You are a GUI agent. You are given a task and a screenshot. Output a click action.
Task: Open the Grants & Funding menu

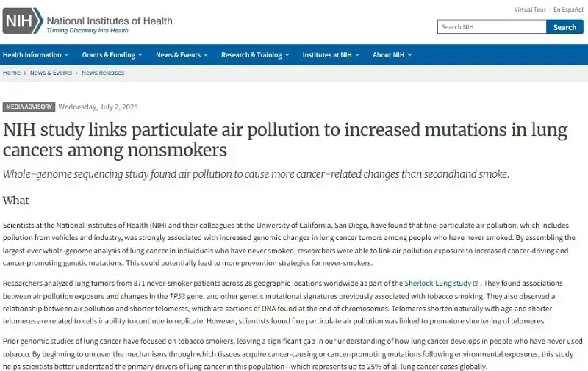108,54
